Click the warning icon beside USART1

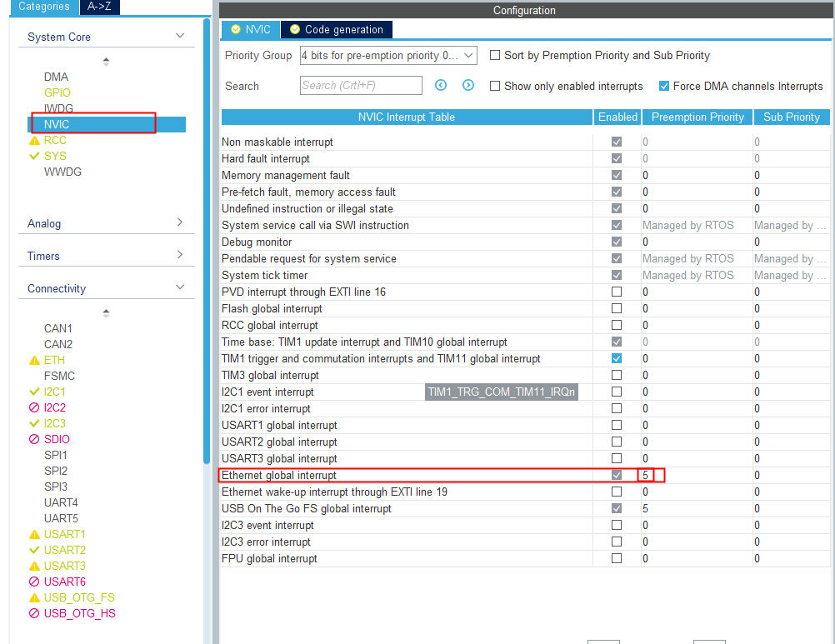coord(33,534)
